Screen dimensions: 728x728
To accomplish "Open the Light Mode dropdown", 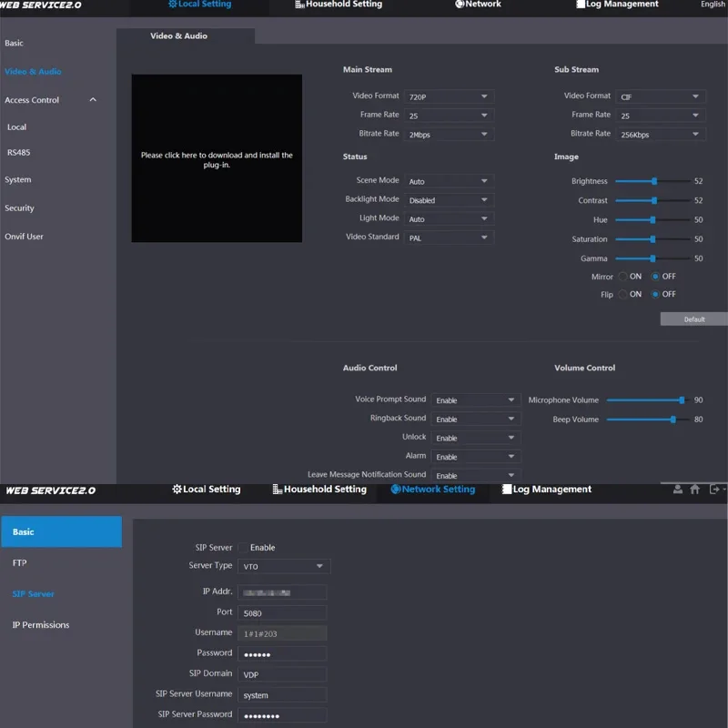I will click(x=449, y=219).
